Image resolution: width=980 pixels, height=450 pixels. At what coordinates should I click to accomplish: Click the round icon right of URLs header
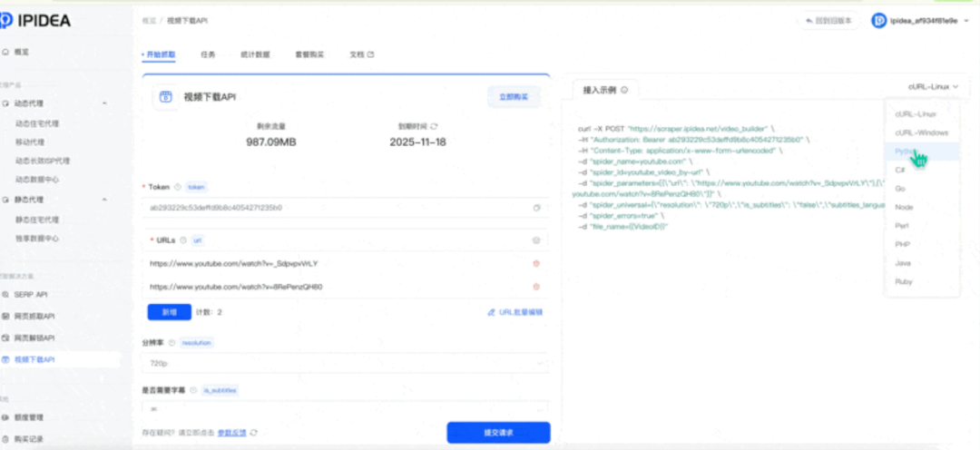click(535, 240)
